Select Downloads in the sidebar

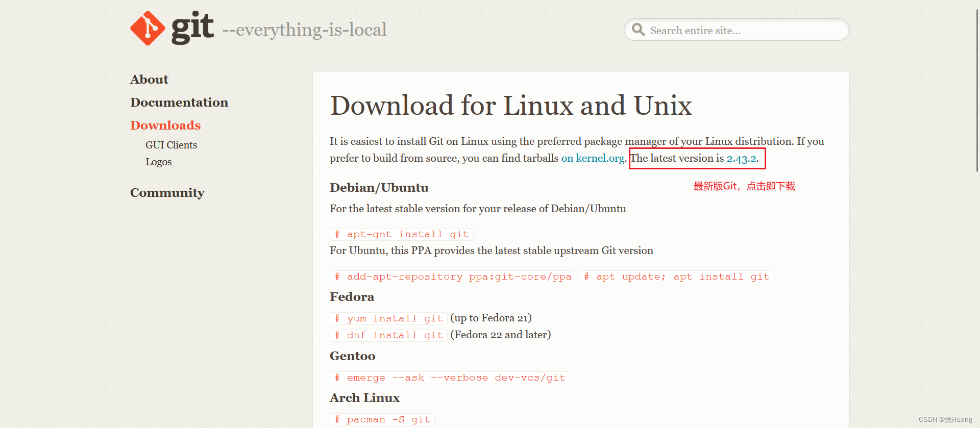tap(165, 125)
